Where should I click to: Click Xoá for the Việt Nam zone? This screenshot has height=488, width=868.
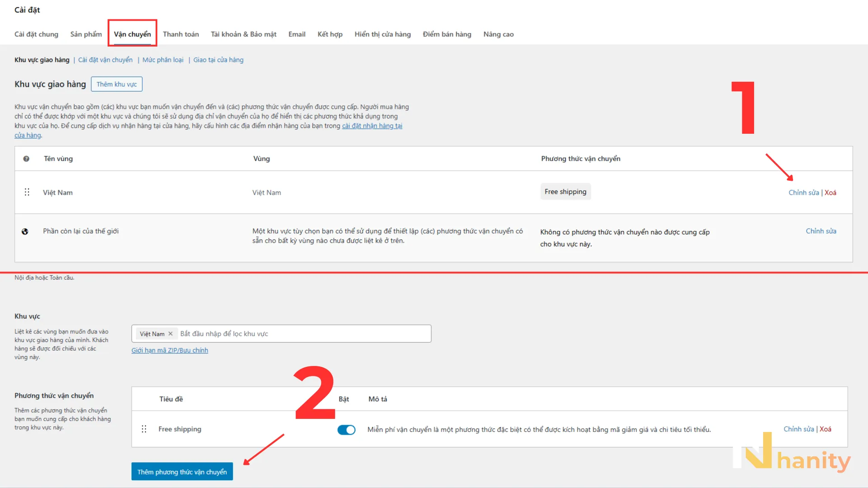[830, 192]
